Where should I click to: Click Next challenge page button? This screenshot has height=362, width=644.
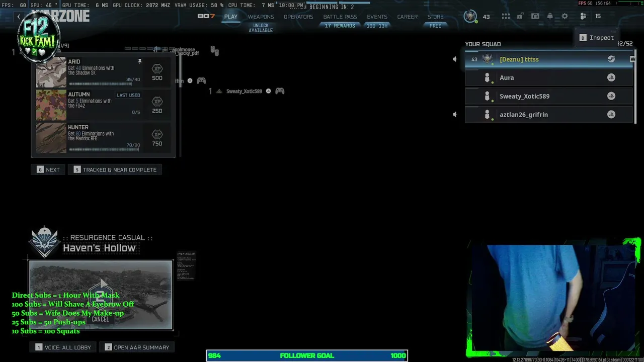pos(48,170)
